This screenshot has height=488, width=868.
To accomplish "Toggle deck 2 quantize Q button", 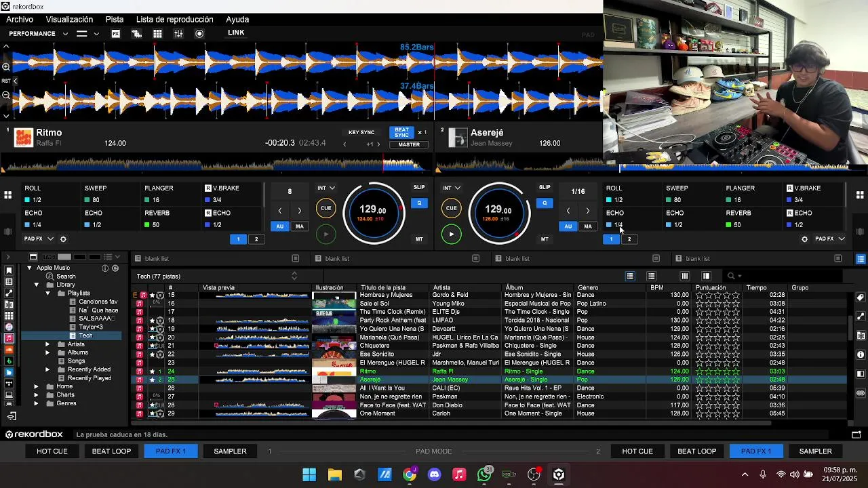I will pyautogui.click(x=545, y=203).
